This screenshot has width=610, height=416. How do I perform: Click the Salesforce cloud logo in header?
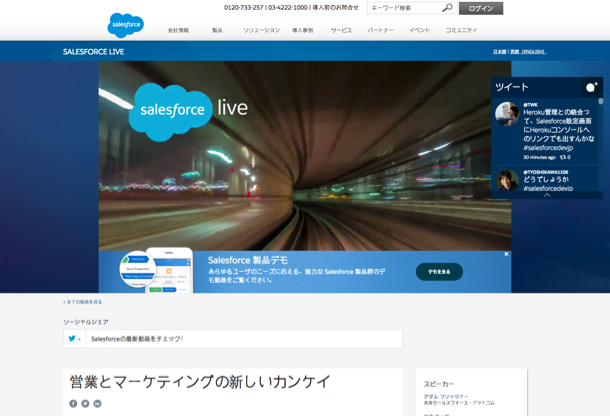125,24
